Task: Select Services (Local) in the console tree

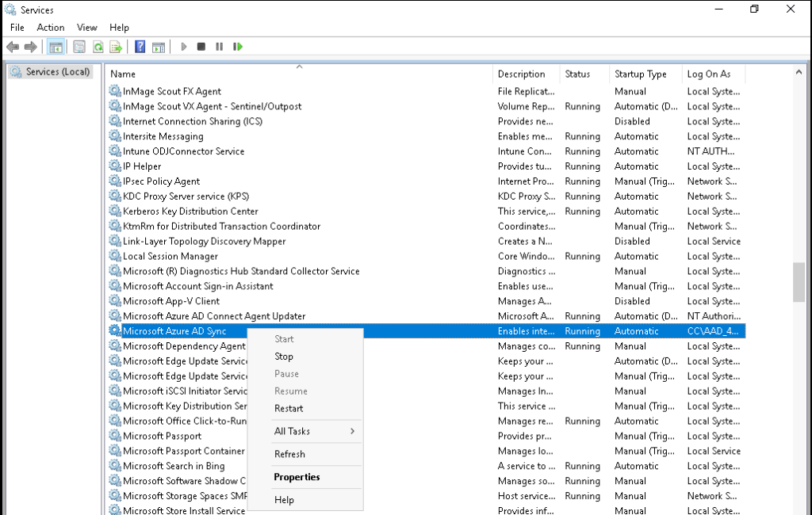Action: 58,71
